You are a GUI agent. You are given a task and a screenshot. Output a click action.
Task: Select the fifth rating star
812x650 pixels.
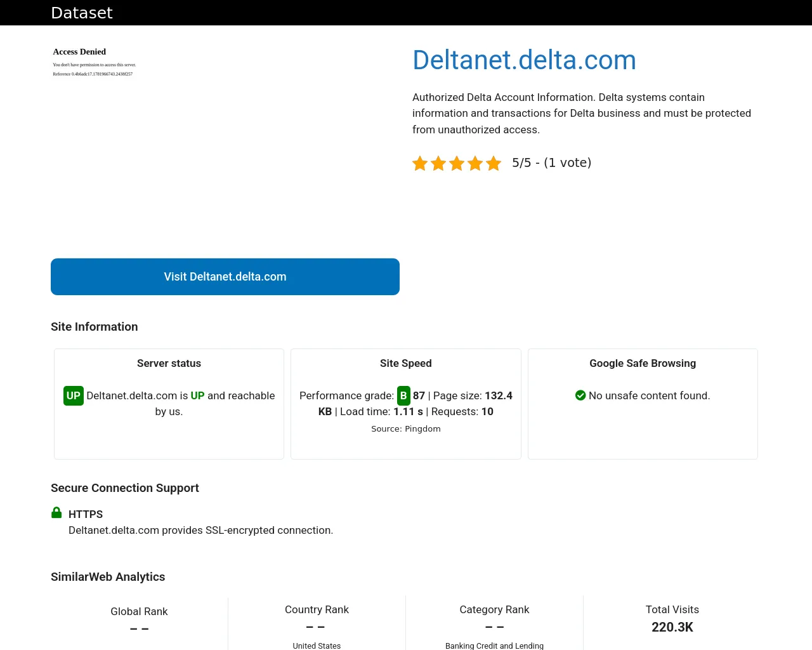coord(494,164)
